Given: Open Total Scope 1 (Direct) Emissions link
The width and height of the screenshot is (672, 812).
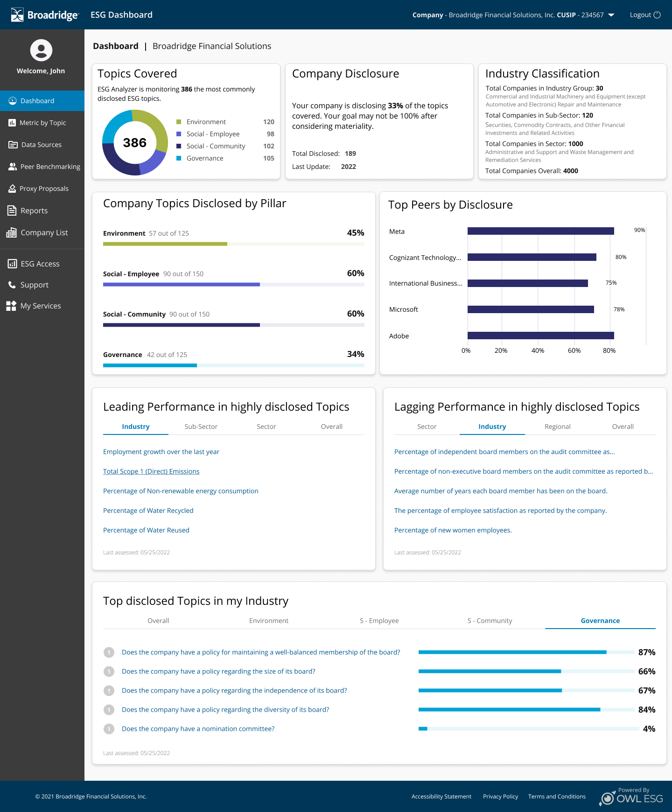Looking at the screenshot, I should 151,471.
